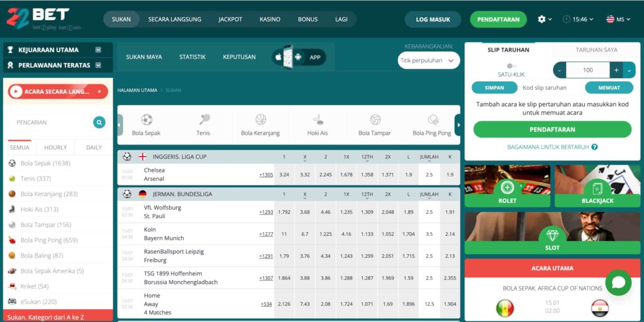The image size is (644, 322).
Task: Click HALAMAN UTAMA breadcrumb link
Action: coord(137,90)
